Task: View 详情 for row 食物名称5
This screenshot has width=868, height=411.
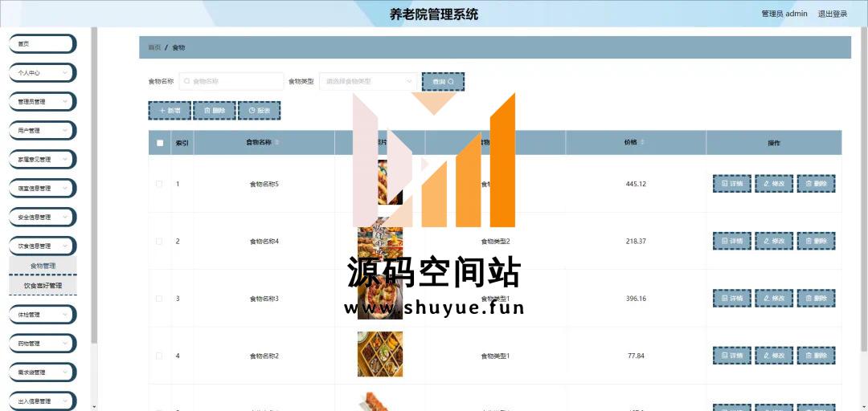Action: click(x=732, y=184)
